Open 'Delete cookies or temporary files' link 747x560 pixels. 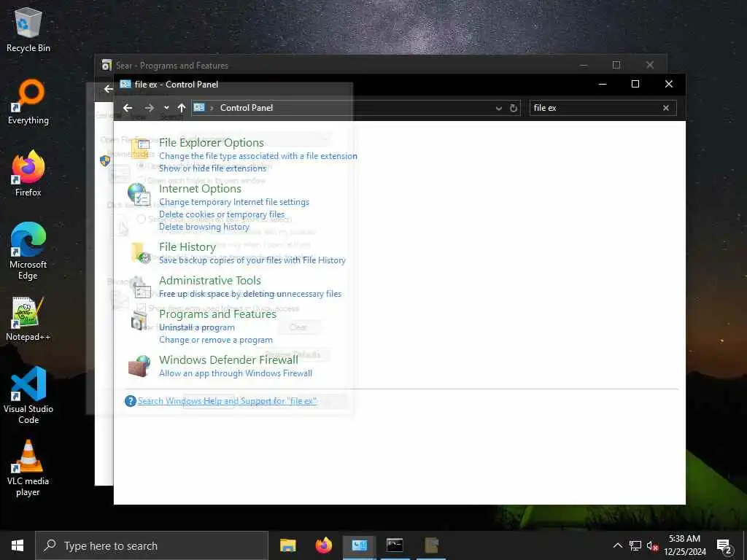(222, 214)
